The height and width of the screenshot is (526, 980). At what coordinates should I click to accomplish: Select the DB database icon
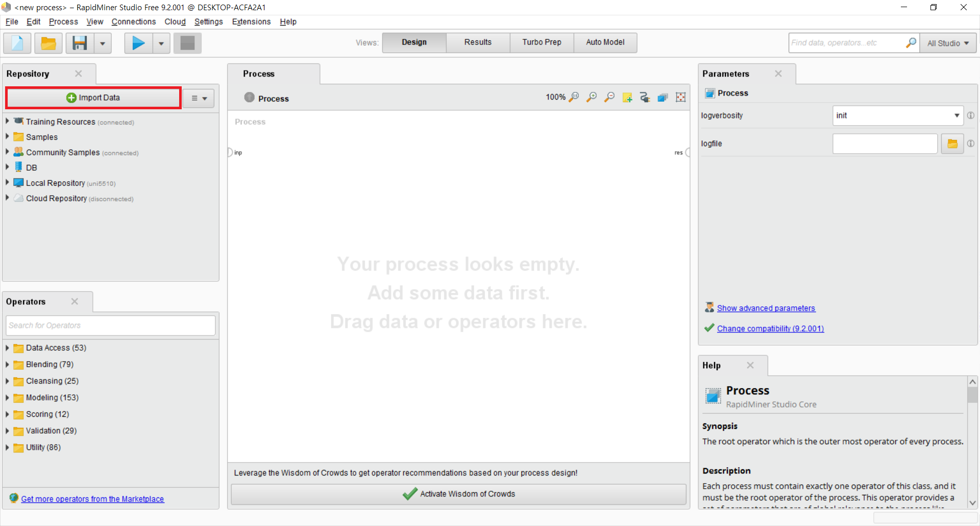click(19, 167)
